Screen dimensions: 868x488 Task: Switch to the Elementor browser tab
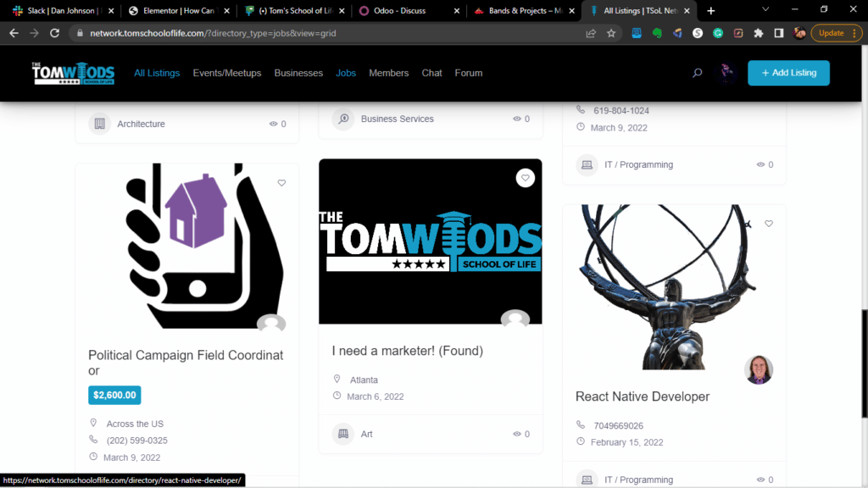point(179,10)
